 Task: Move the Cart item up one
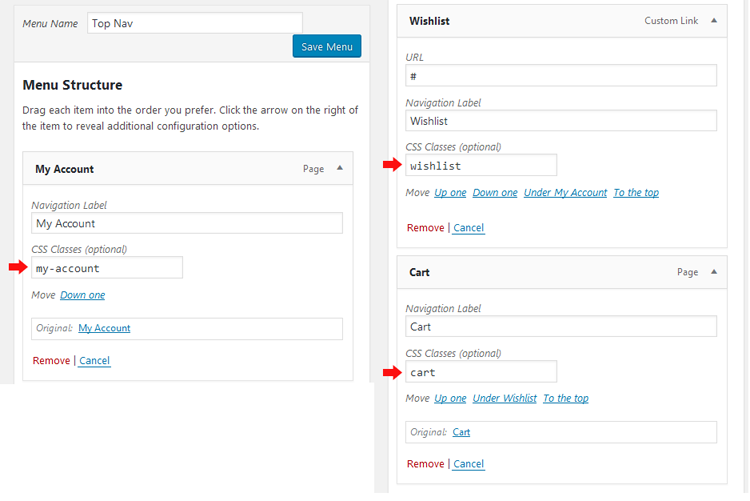pos(450,398)
